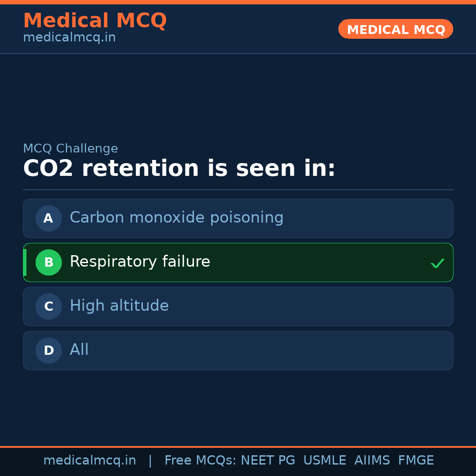476x476 pixels.
Task: Click the orange MEDICAL MCQ badge
Action: coord(395,29)
